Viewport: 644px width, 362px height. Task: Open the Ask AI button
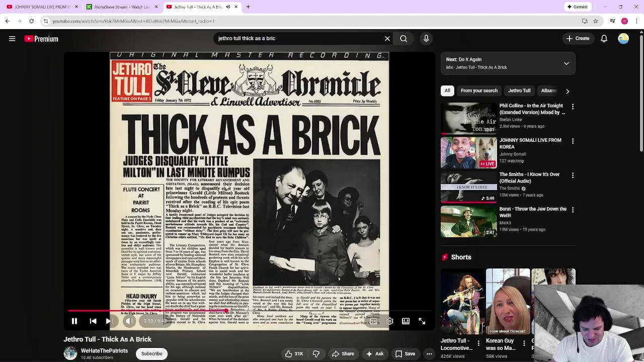click(x=375, y=353)
